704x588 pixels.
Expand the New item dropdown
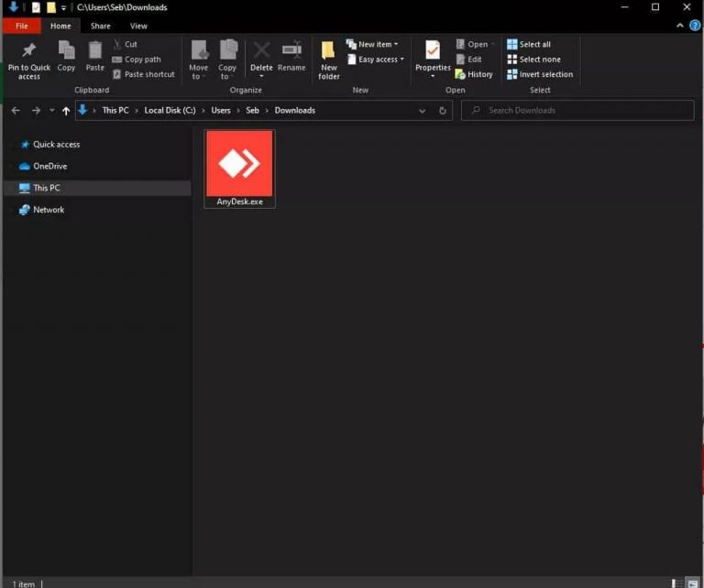pos(396,44)
